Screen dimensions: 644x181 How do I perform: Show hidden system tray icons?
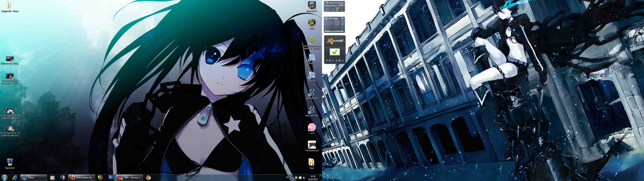click(x=292, y=178)
